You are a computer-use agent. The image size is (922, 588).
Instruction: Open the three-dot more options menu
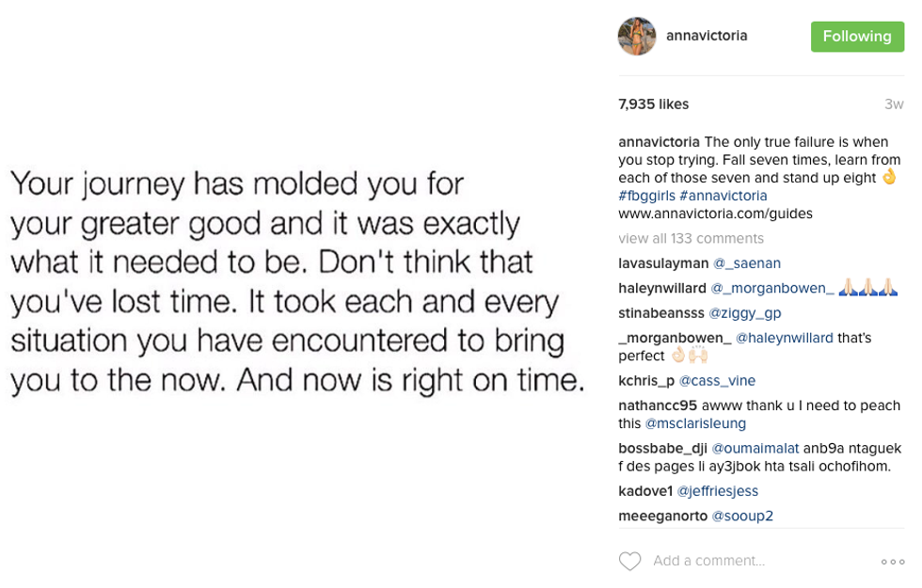coord(892,562)
